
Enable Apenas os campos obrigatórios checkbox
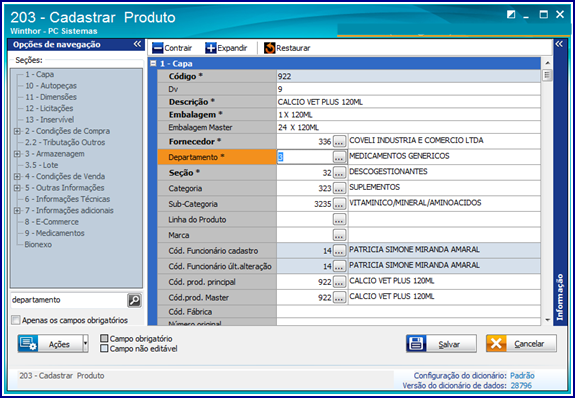15,320
